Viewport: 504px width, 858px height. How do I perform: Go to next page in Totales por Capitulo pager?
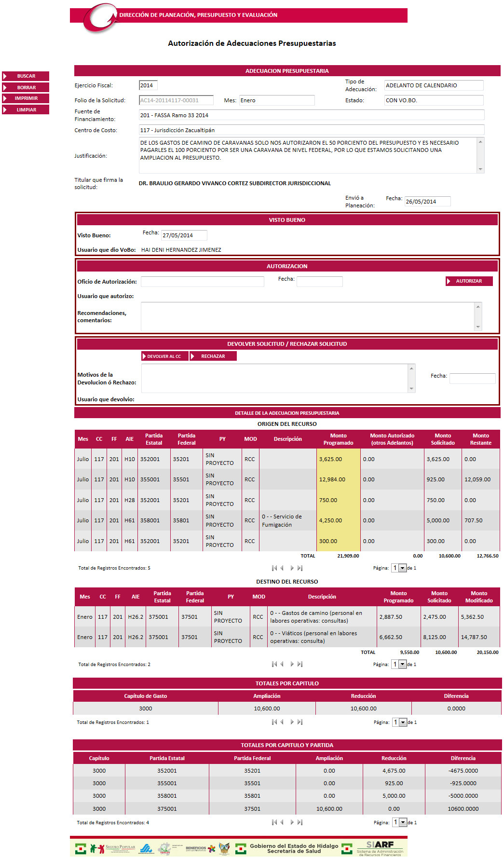tap(292, 722)
